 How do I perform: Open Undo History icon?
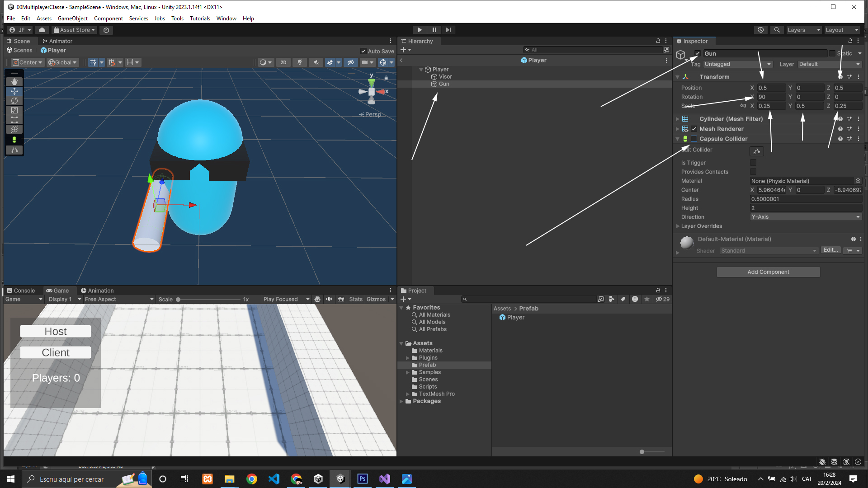pyautogui.click(x=761, y=30)
